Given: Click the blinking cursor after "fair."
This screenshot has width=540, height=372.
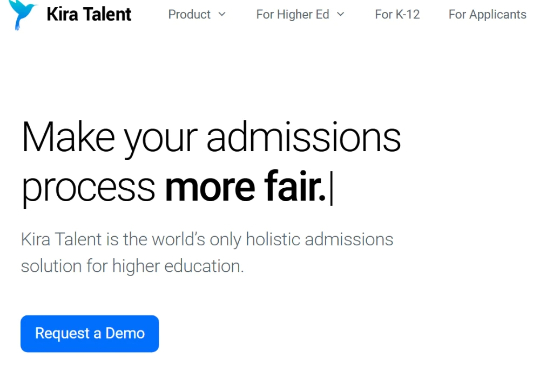Looking at the screenshot, I should [331, 188].
